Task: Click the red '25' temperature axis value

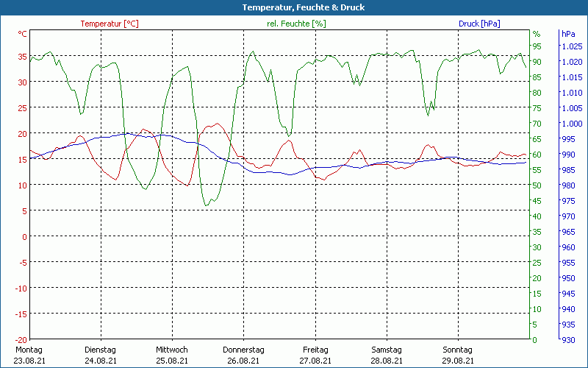Action: (23, 108)
